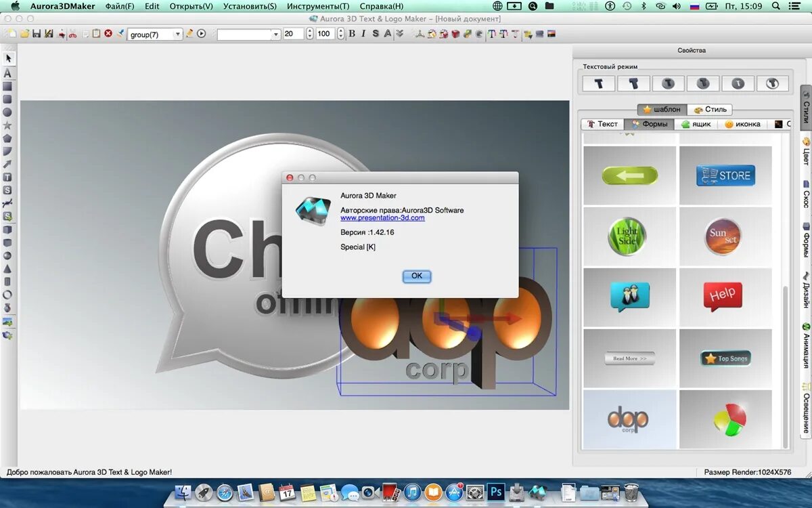This screenshot has height=508, width=812.
Task: Switch to the шаблон tab
Action: (x=662, y=109)
